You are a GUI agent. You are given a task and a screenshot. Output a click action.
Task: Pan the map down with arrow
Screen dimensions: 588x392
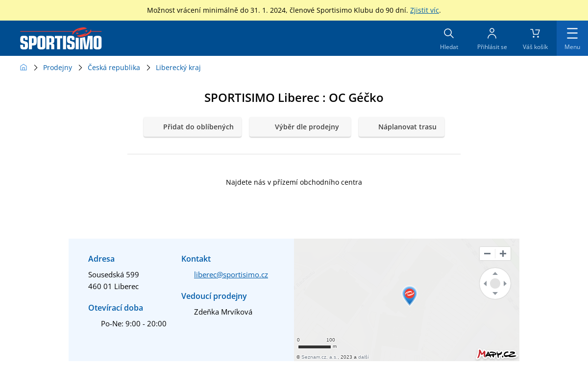495,294
